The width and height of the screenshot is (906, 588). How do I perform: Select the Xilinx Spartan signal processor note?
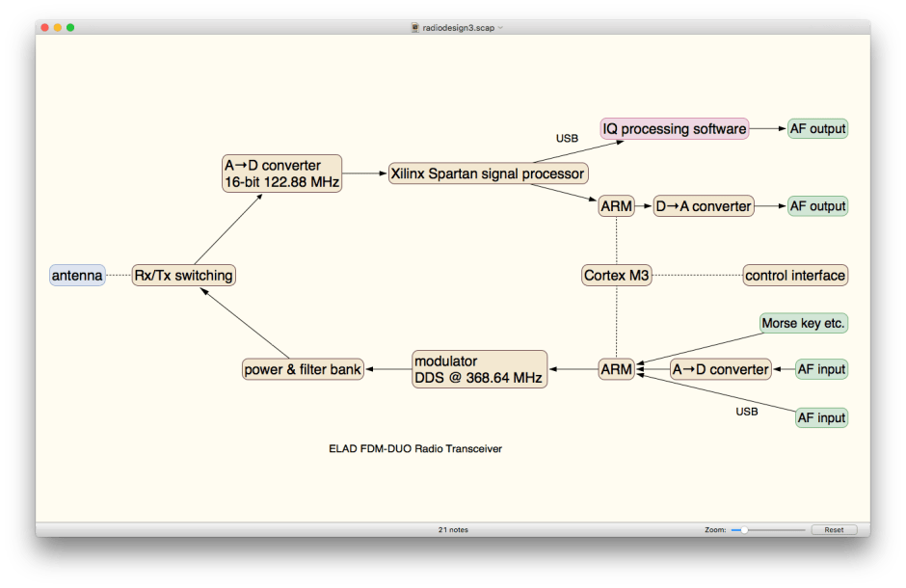coord(488,174)
